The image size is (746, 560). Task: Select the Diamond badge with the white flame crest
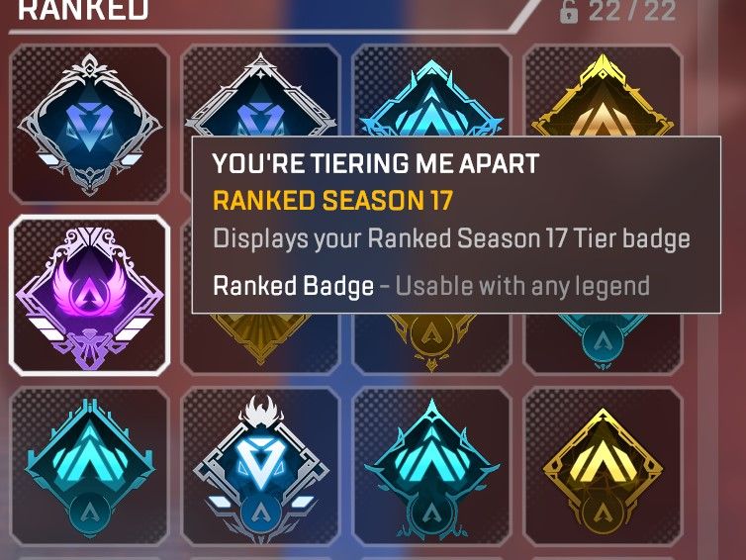pyautogui.click(x=261, y=467)
